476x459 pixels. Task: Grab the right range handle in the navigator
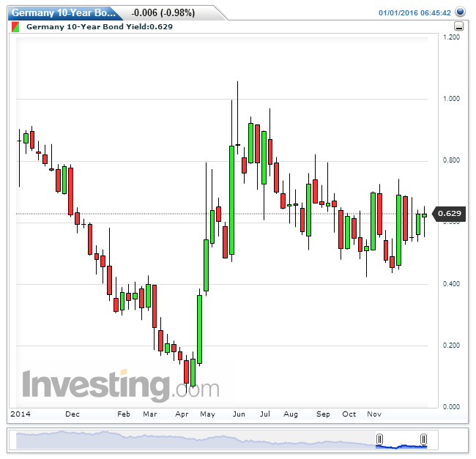423,439
